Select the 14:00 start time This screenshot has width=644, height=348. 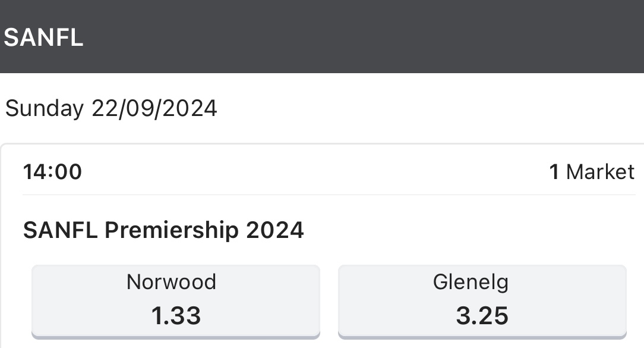pyautogui.click(x=52, y=172)
